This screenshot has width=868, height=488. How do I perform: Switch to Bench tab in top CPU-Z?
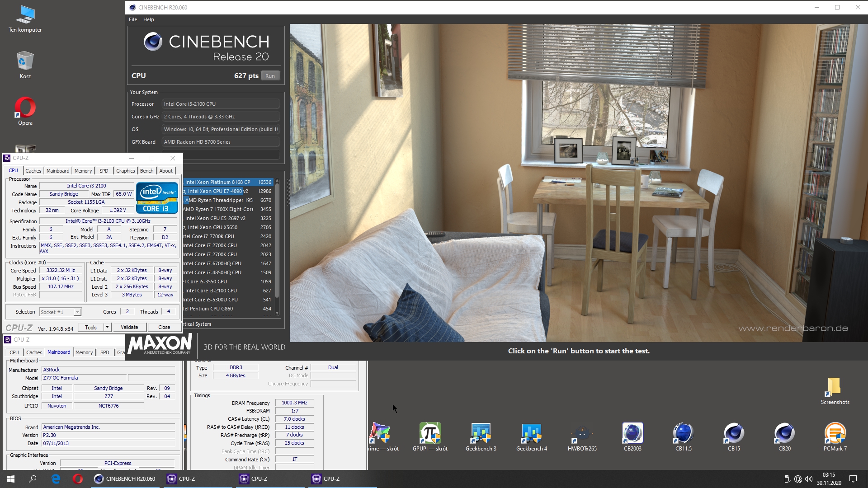click(x=147, y=171)
